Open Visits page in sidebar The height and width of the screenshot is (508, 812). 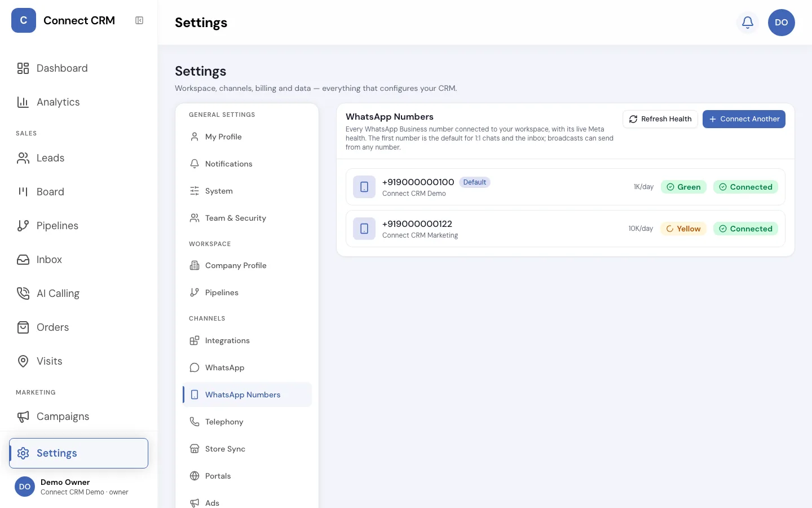[79, 361]
